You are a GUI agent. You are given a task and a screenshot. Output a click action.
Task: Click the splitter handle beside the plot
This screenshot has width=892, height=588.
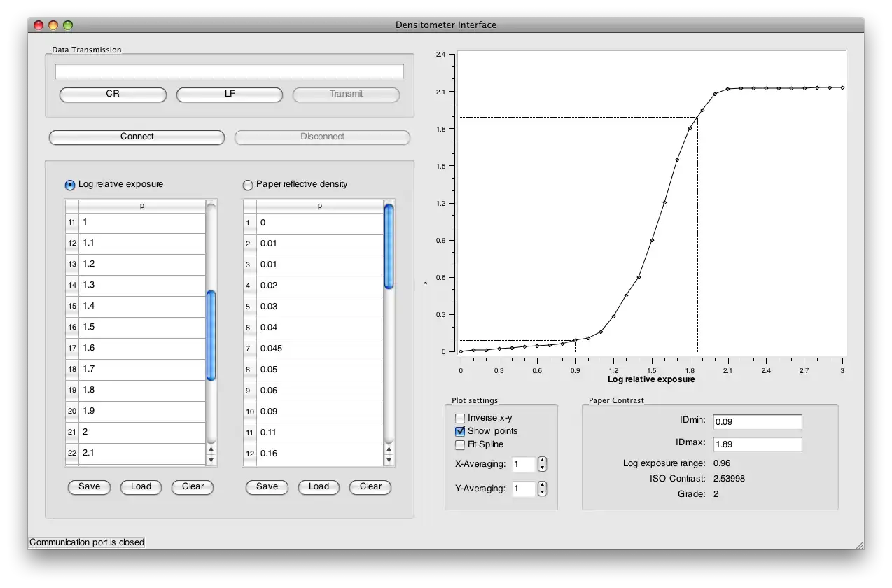pyautogui.click(x=424, y=283)
